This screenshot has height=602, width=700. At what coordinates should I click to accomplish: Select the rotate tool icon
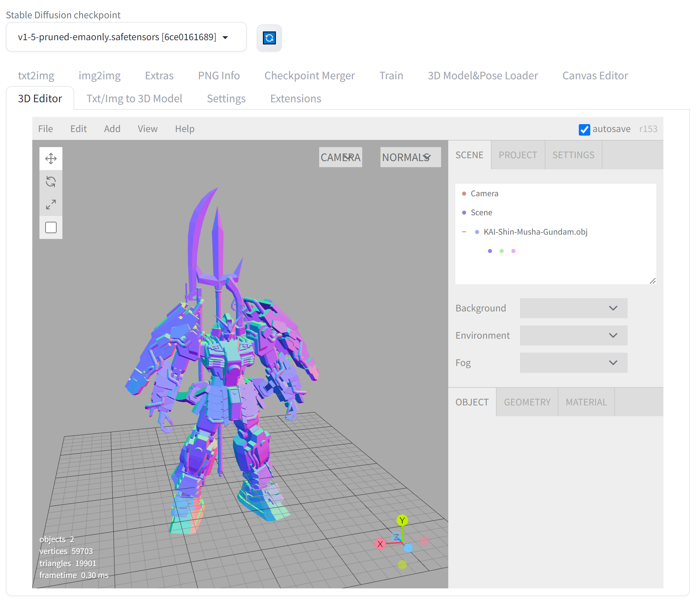point(51,182)
